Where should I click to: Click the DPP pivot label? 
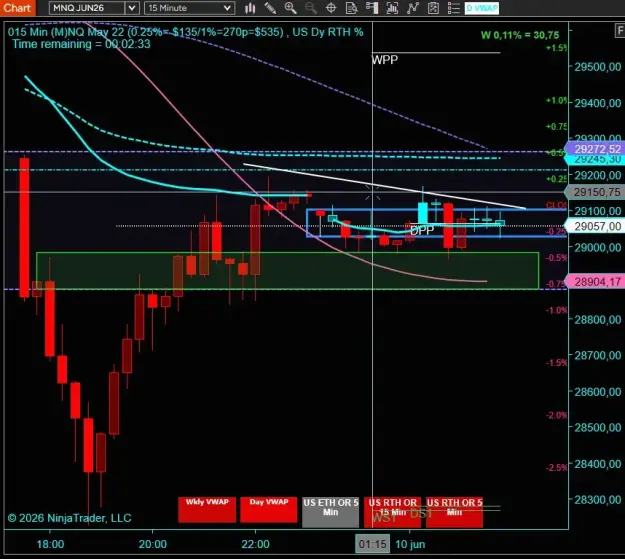click(422, 230)
